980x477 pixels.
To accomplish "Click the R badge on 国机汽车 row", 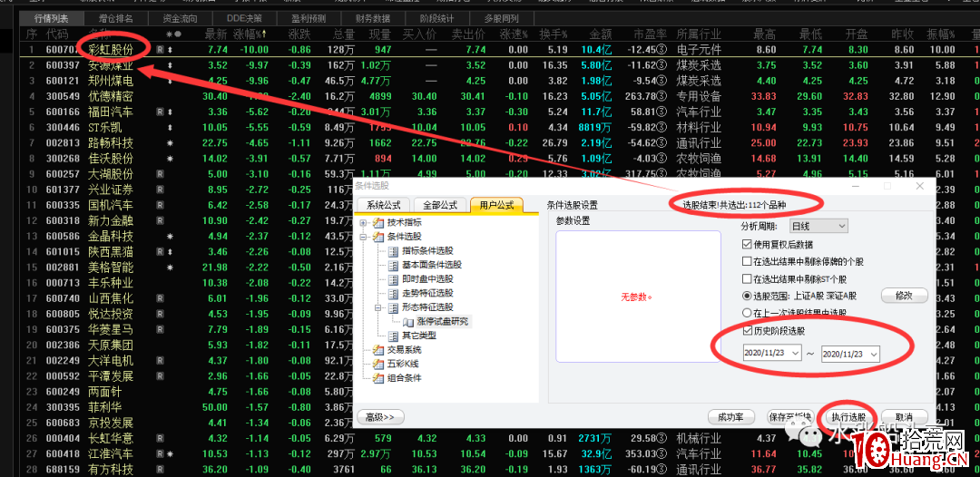I will tap(160, 206).
